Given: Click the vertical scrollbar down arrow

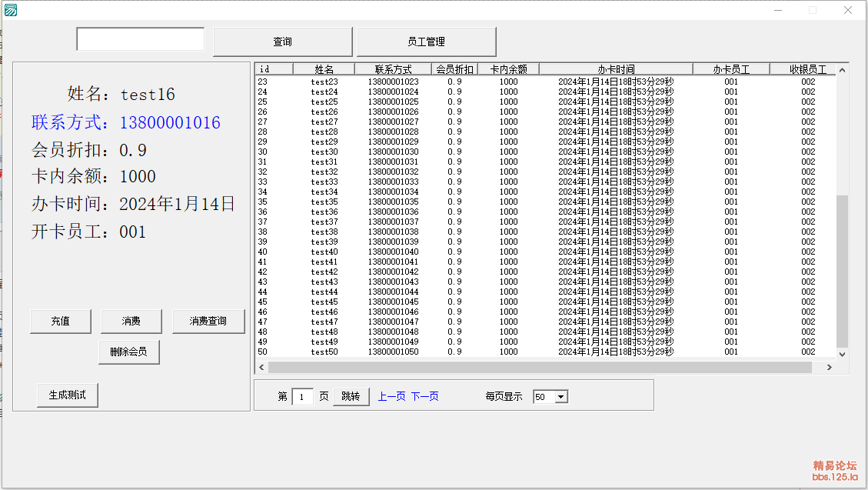Looking at the screenshot, I should [x=841, y=354].
